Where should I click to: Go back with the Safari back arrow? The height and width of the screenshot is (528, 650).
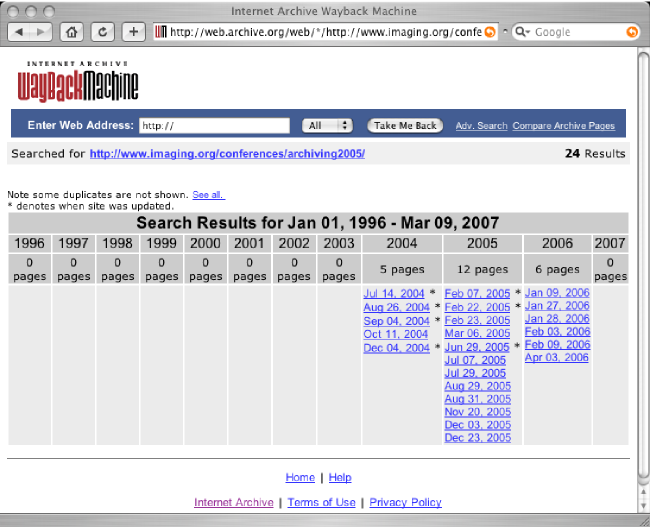pyautogui.click(x=19, y=32)
